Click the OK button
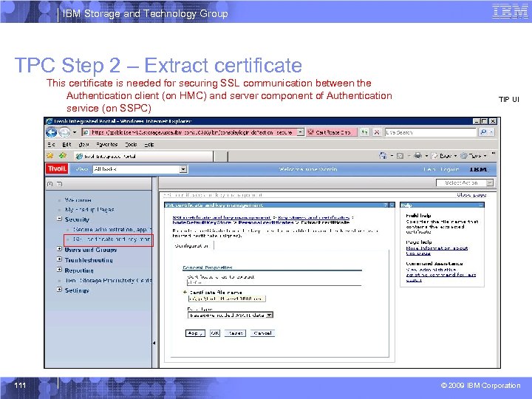 [215, 333]
